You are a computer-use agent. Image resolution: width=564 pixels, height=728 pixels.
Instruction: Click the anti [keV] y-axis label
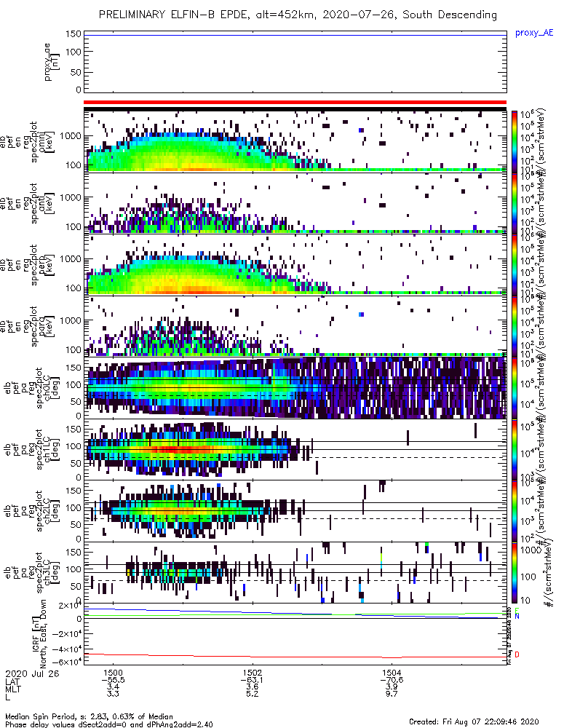pos(46,204)
